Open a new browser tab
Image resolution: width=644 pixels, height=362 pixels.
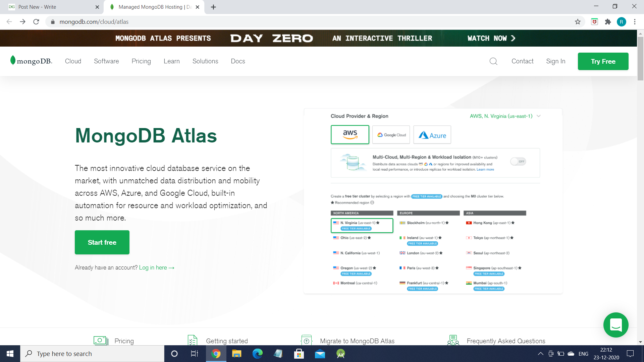[213, 7]
